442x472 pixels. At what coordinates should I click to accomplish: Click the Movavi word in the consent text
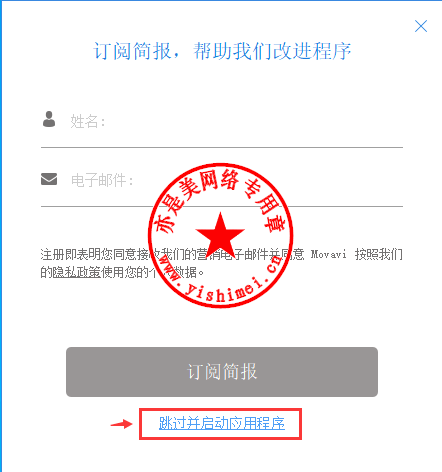(x=328, y=255)
